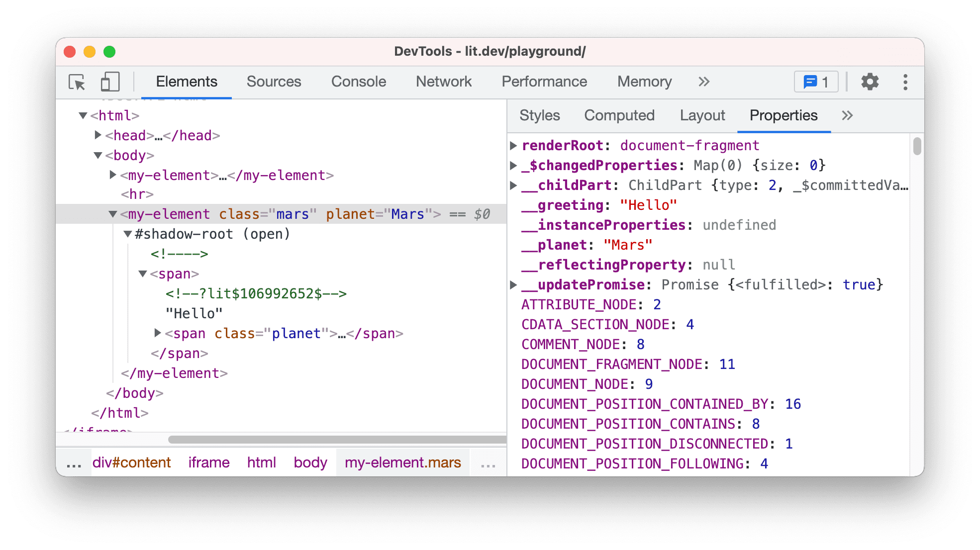Select the inspect element icon
This screenshot has width=980, height=550.
coord(76,81)
